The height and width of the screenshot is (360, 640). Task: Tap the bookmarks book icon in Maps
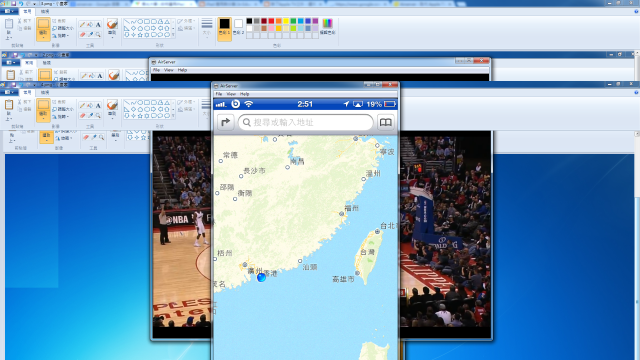[x=386, y=122]
